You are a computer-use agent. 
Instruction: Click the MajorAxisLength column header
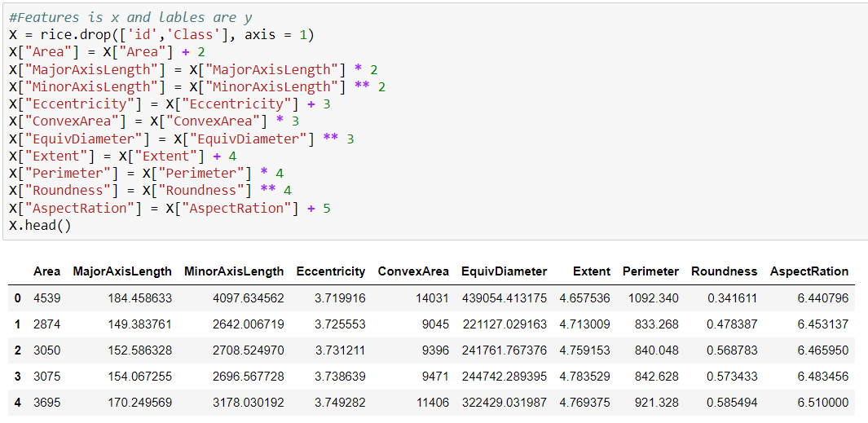click(122, 271)
